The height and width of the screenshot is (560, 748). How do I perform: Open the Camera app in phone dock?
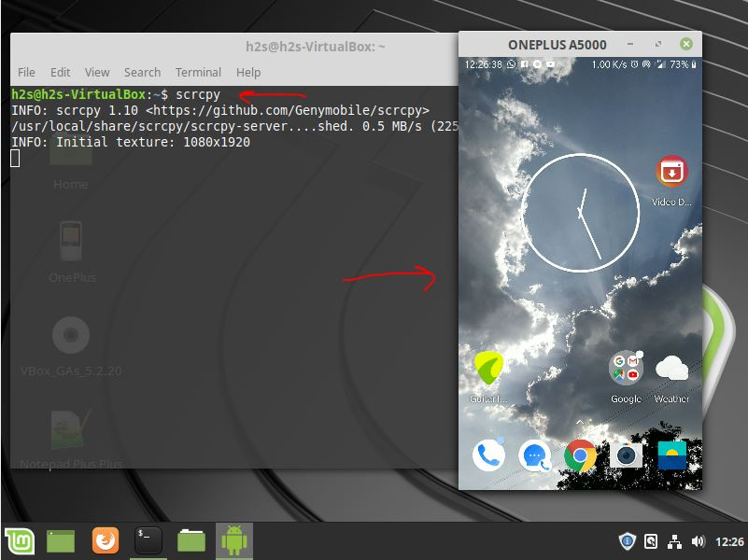(x=626, y=455)
